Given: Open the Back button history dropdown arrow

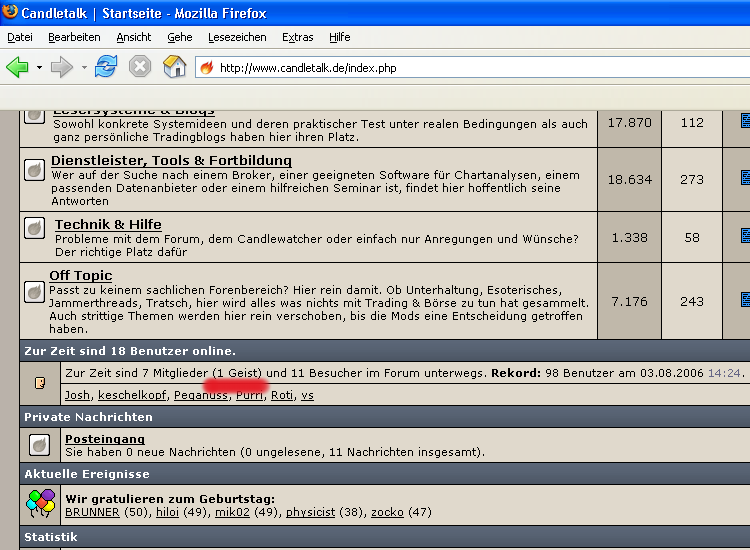Looking at the screenshot, I should point(39,68).
